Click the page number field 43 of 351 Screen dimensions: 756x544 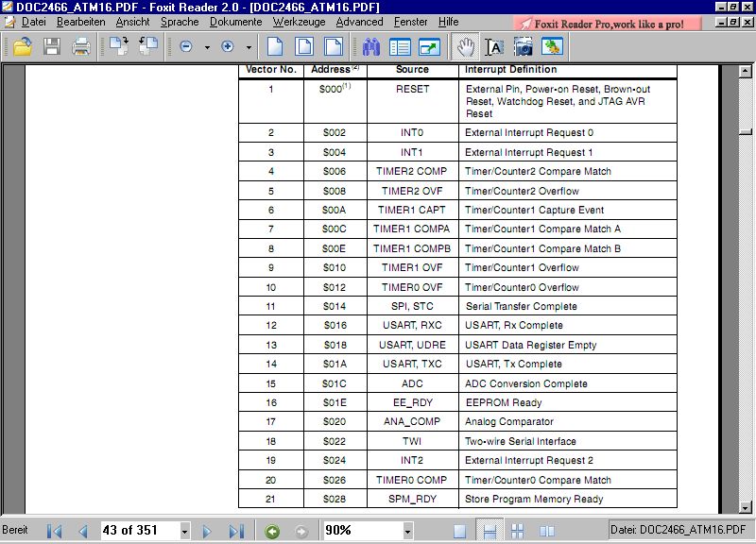[x=140, y=531]
